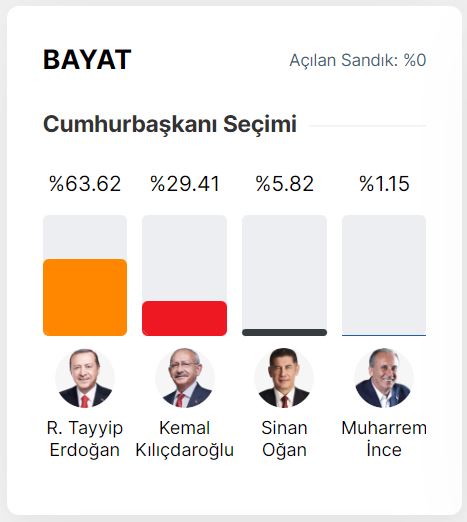Viewport: 467px width, 522px height.
Task: Click the Cumhurbaşkanı Seçimi section title
Action: (170, 125)
